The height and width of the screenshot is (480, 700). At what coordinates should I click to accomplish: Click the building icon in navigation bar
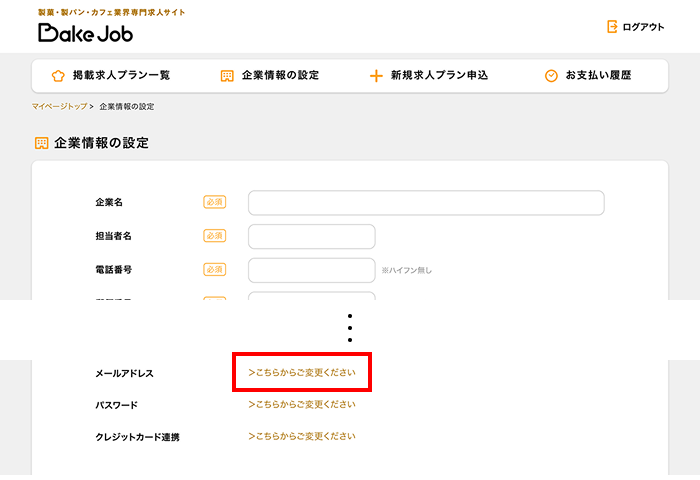[227, 76]
